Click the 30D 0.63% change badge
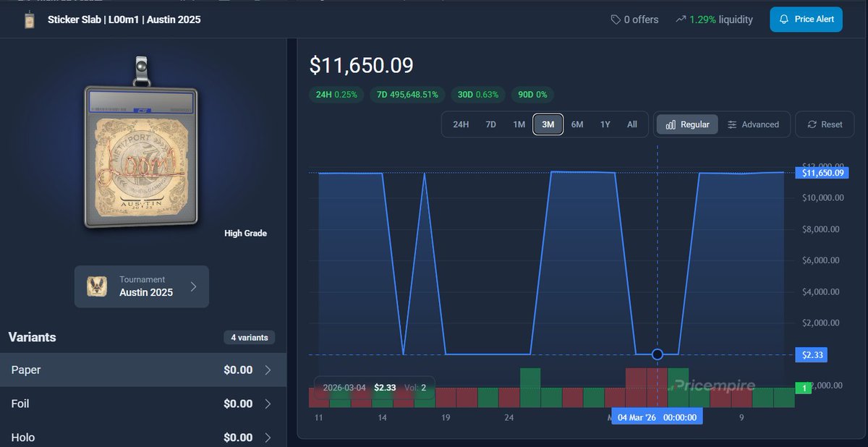Image resolution: width=868 pixels, height=447 pixels. pos(477,95)
